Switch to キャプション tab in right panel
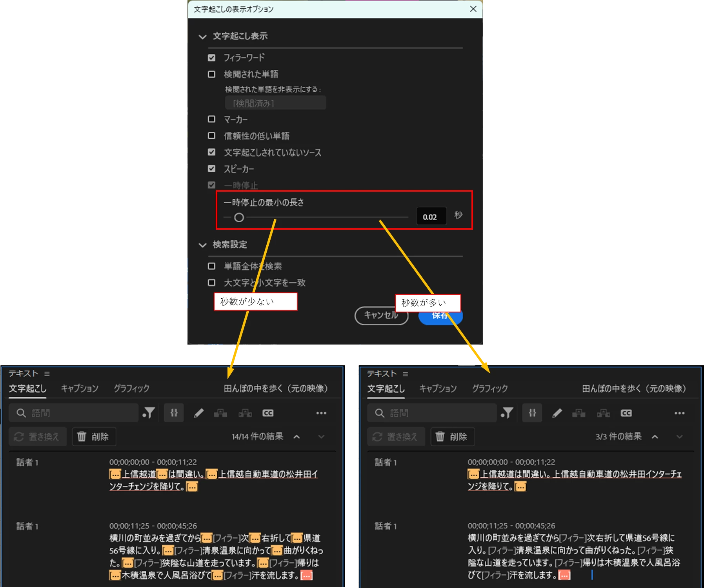The image size is (704, 588). click(x=438, y=388)
